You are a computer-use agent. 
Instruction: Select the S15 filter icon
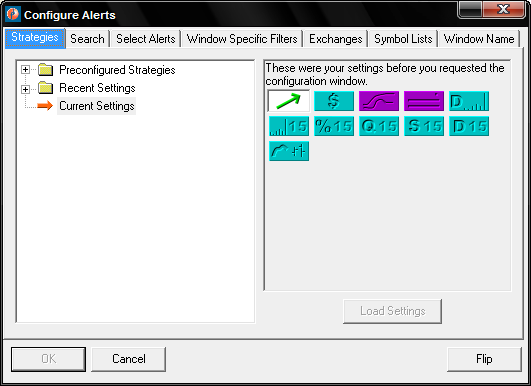(x=424, y=126)
